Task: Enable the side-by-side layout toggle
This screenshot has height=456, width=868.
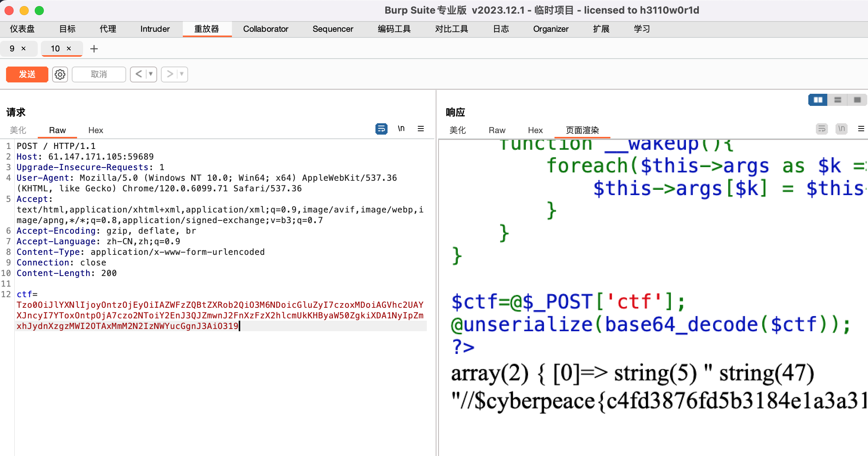Action: click(818, 99)
